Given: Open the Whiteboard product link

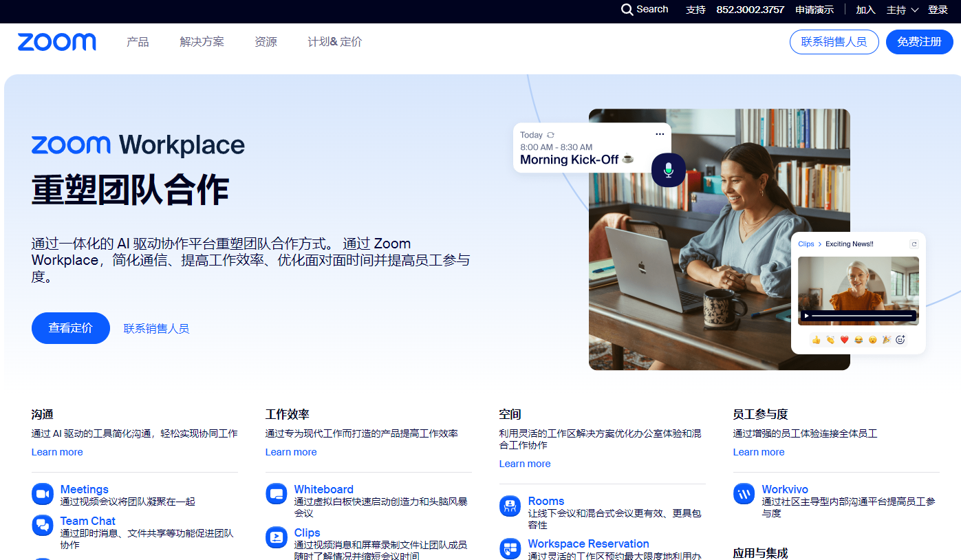Looking at the screenshot, I should coord(324,489).
